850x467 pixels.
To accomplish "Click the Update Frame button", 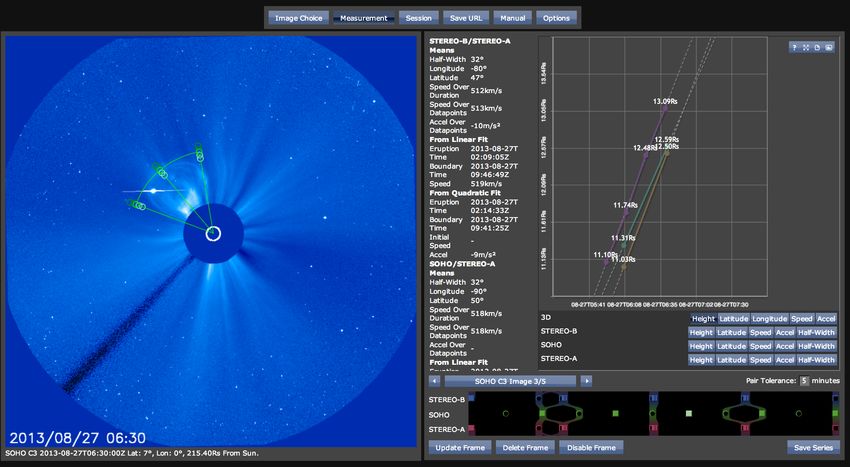I will [x=460, y=447].
